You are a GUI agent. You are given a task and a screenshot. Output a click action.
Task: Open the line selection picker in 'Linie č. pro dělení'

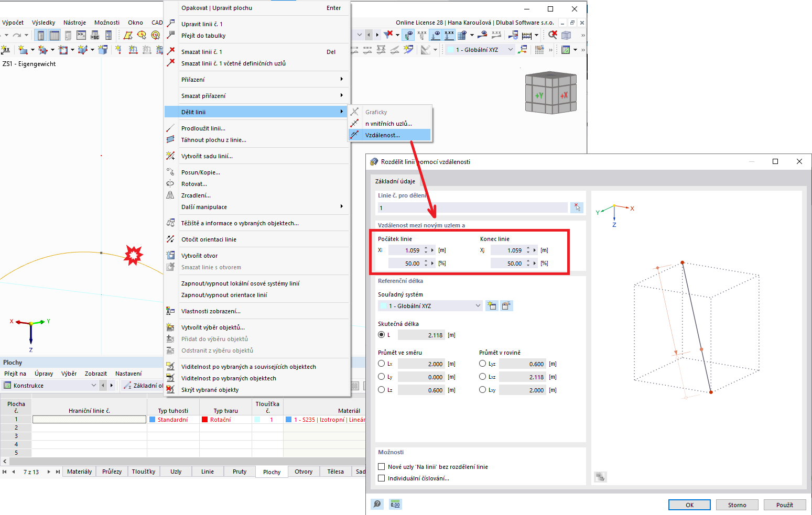click(x=577, y=207)
